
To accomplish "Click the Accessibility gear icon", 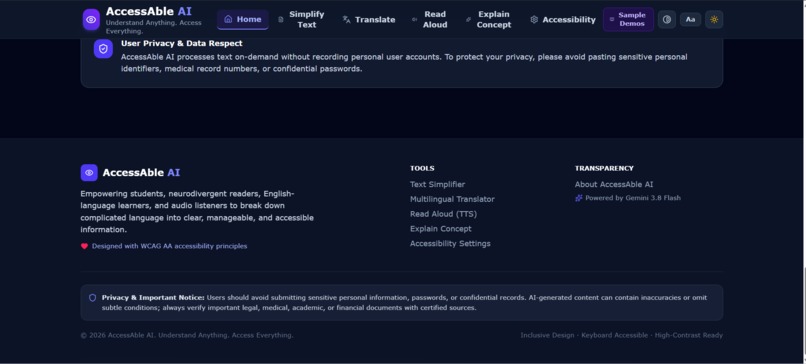I will 534,20.
